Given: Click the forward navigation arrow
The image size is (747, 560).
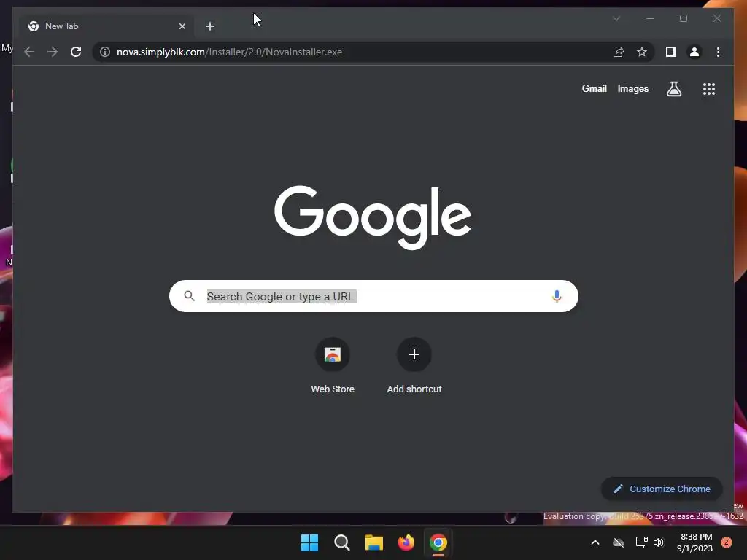Looking at the screenshot, I should 53,52.
